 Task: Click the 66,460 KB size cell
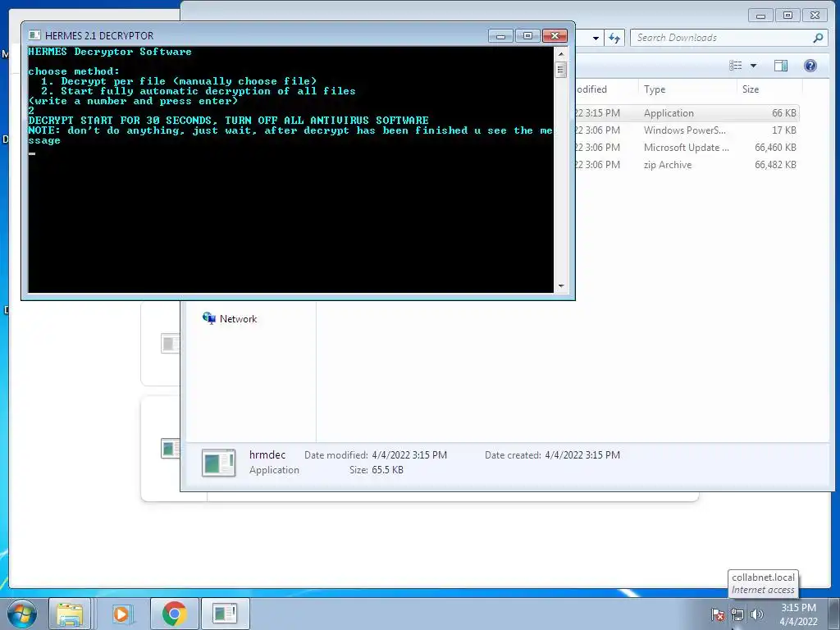pyautogui.click(x=775, y=148)
